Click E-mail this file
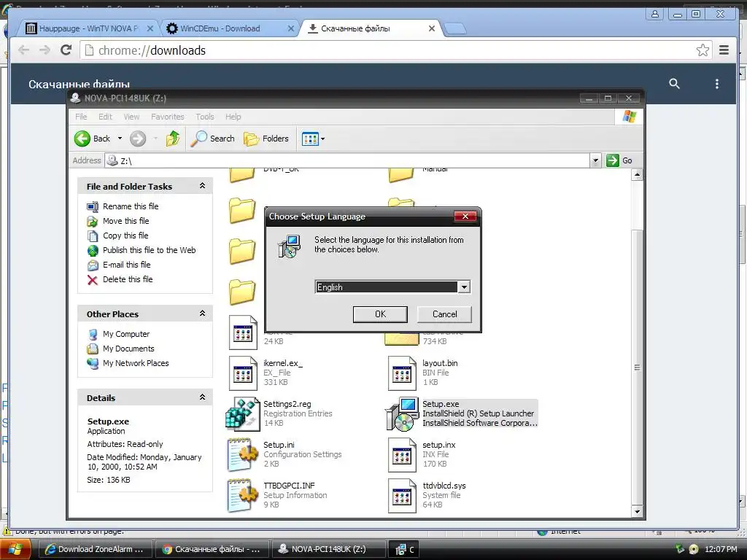747x560 pixels. [127, 265]
